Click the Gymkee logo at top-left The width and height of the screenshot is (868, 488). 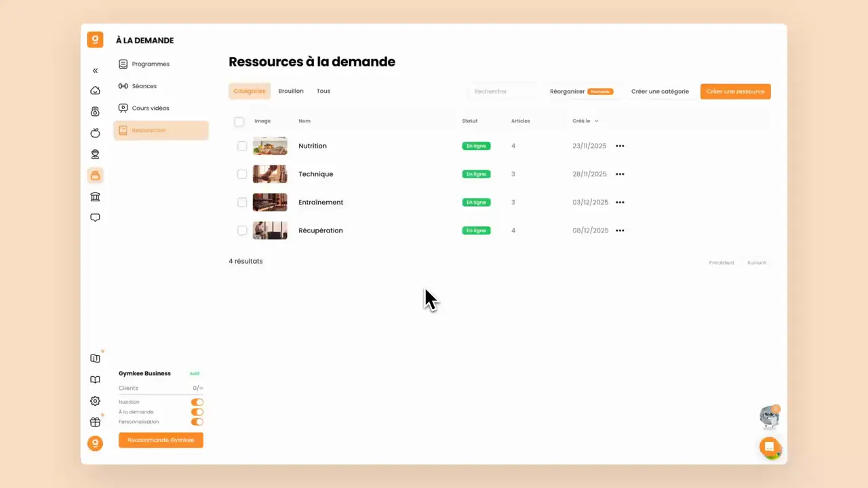coord(95,40)
